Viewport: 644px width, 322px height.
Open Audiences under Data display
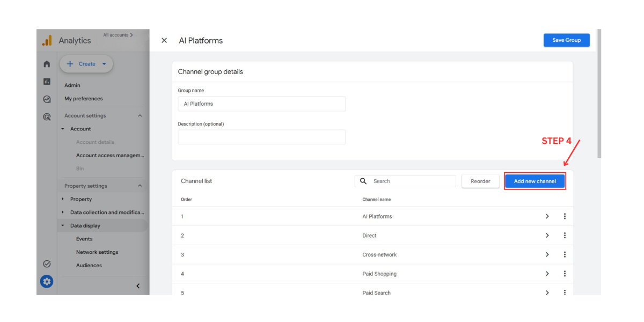[x=89, y=265]
